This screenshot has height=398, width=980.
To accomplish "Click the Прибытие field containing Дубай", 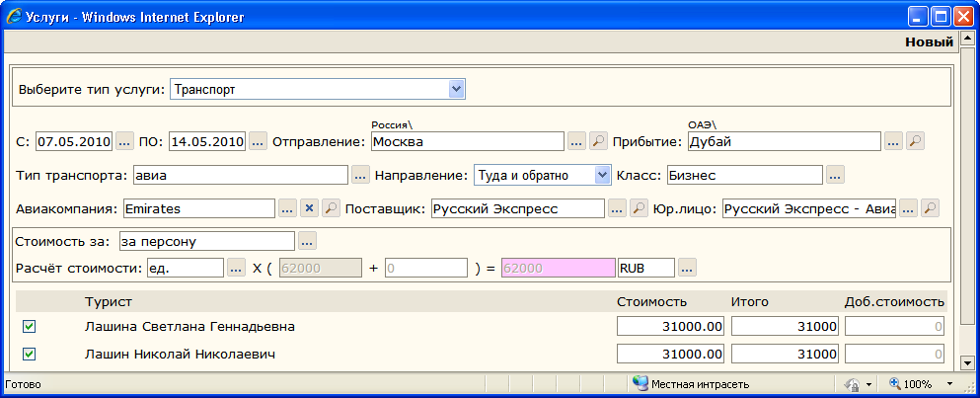I will [785, 141].
